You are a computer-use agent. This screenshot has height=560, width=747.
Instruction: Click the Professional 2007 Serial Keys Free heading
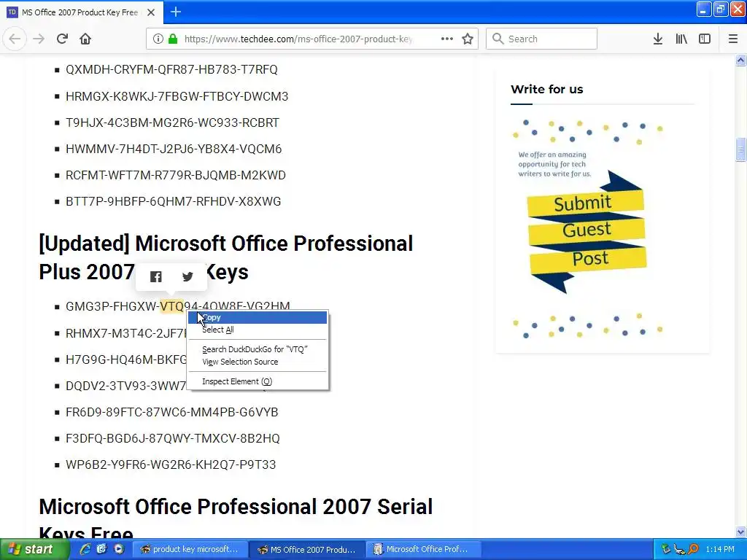[236, 519]
